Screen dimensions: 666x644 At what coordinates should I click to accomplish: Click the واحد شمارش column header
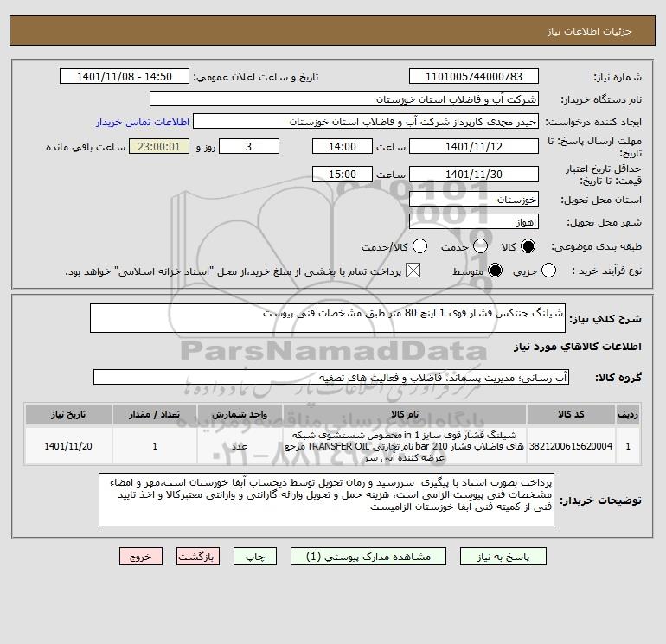tap(240, 414)
